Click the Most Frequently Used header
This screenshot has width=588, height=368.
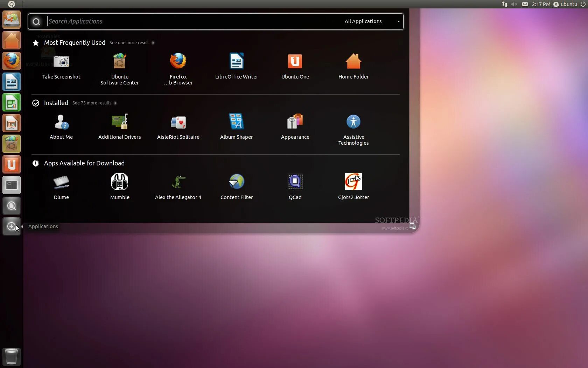(75, 43)
